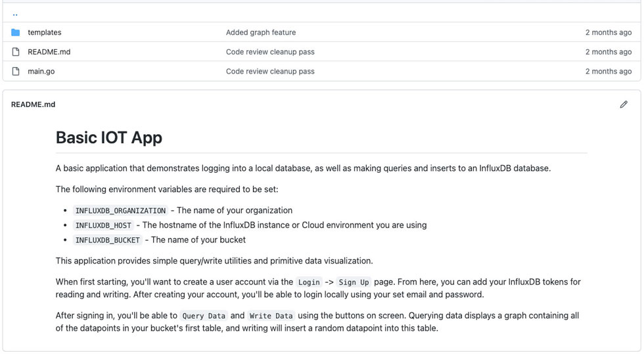Click the 'Query Data' inline code text

[204, 316]
